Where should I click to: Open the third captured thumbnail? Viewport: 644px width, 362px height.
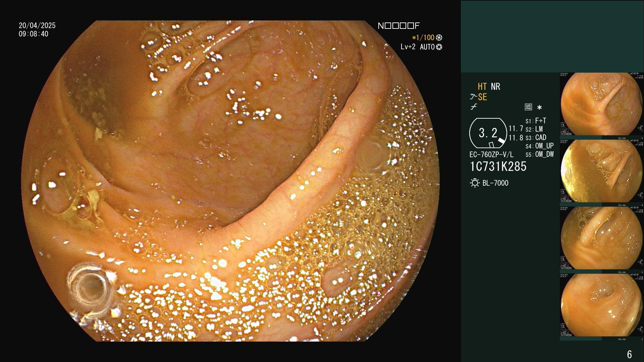(x=602, y=238)
